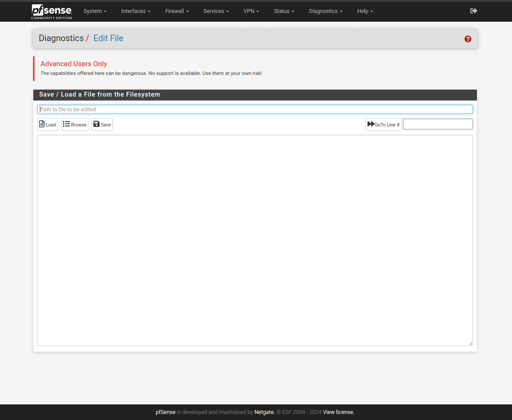Click the GoTo Line # button
Screen dimensions: 512x420
(383, 125)
